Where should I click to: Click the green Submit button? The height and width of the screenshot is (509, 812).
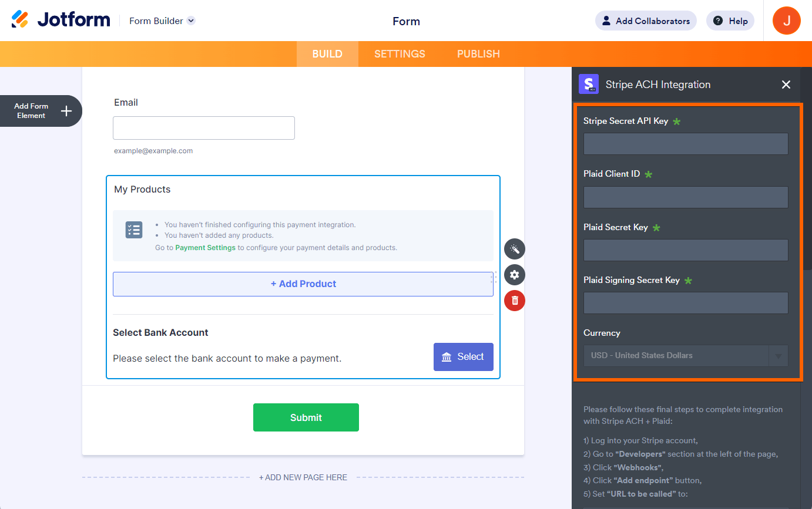(306, 417)
